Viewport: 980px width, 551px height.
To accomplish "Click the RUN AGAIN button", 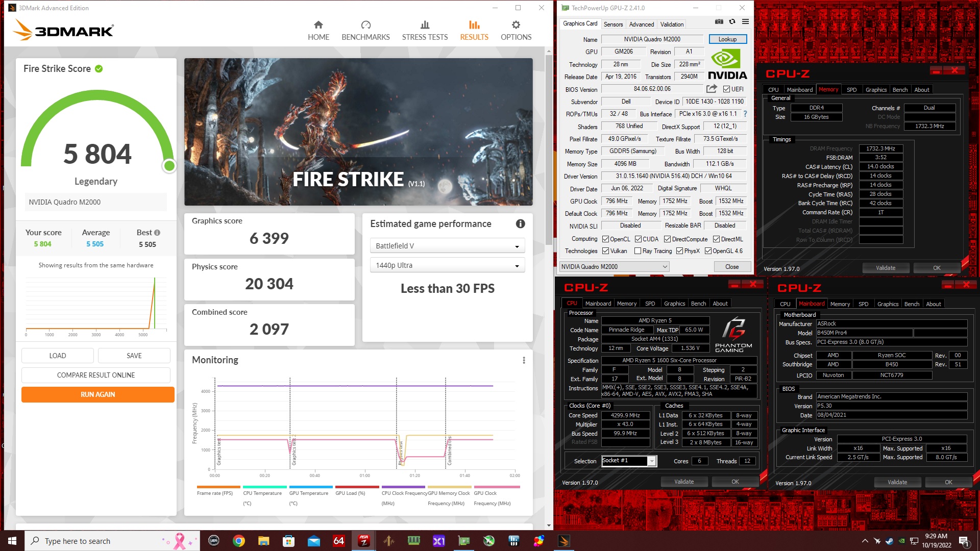I will click(97, 394).
